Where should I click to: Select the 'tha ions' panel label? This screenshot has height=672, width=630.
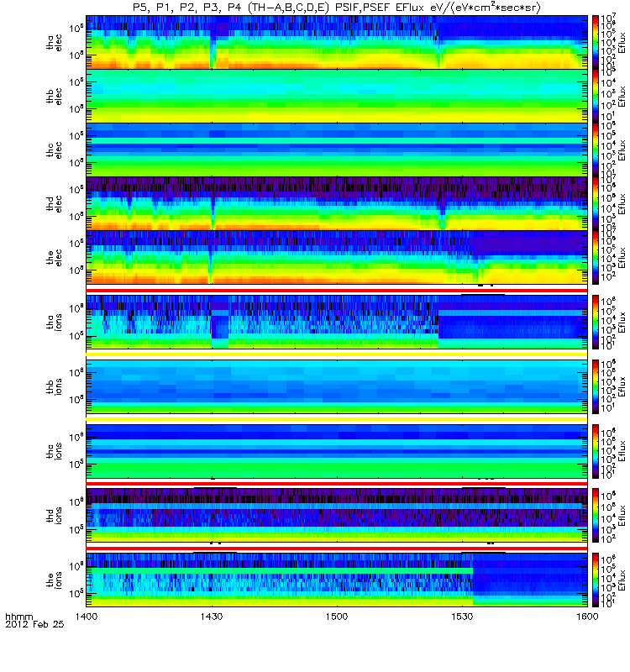54,322
